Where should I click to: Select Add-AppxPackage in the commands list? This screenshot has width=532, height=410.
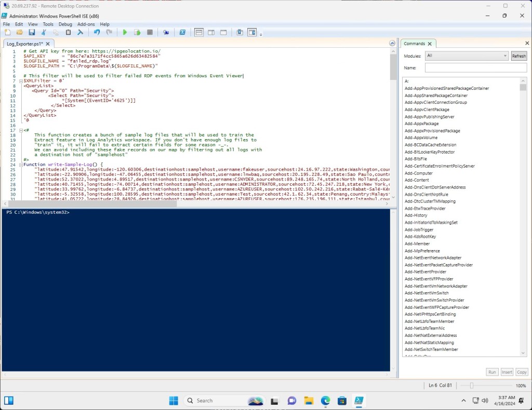[x=421, y=124]
